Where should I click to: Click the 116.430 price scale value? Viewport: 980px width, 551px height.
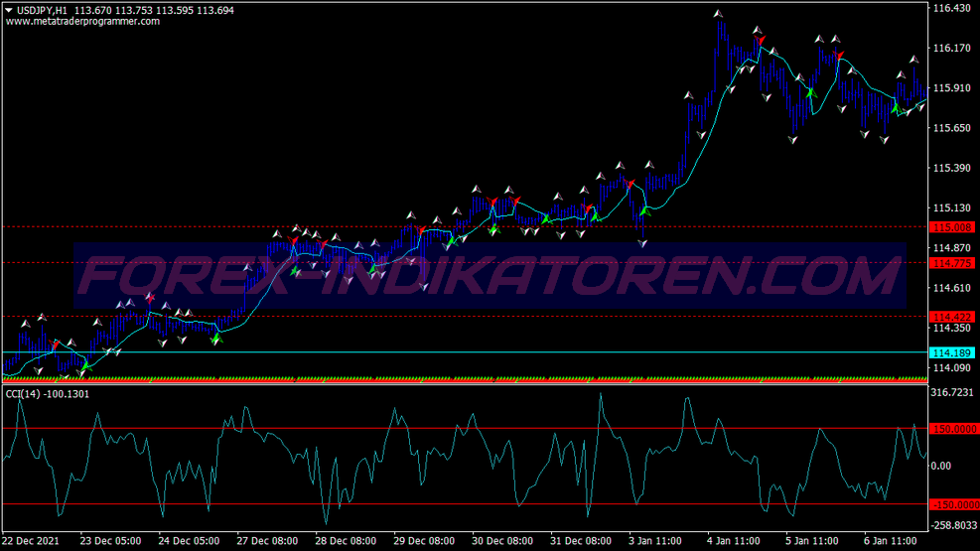952,8
